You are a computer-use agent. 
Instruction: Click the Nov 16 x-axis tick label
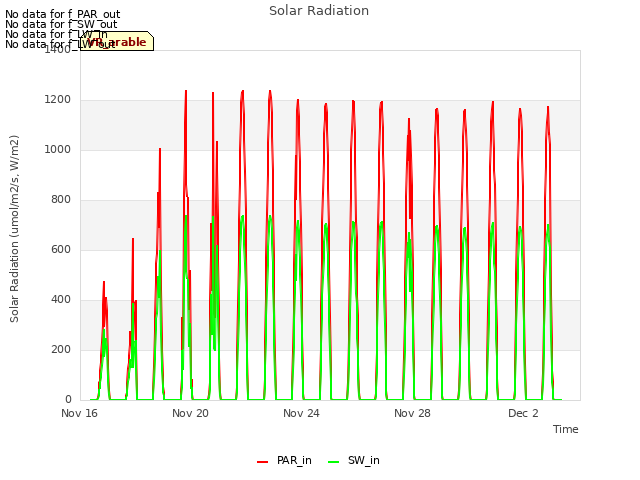tap(80, 413)
